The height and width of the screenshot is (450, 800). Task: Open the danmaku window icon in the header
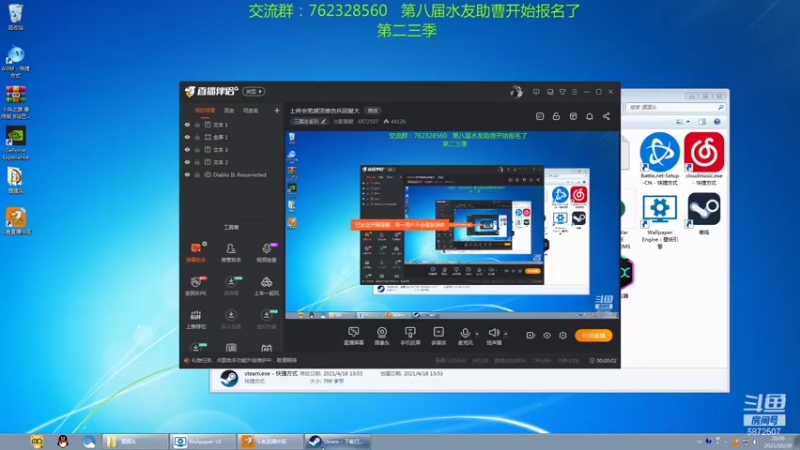[540, 116]
